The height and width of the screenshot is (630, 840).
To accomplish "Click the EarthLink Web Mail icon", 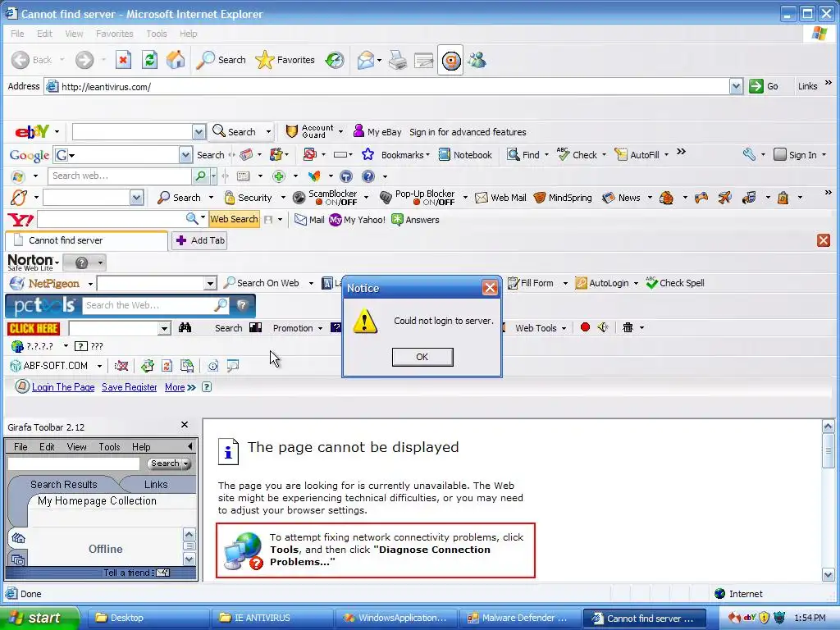I will pos(481,198).
